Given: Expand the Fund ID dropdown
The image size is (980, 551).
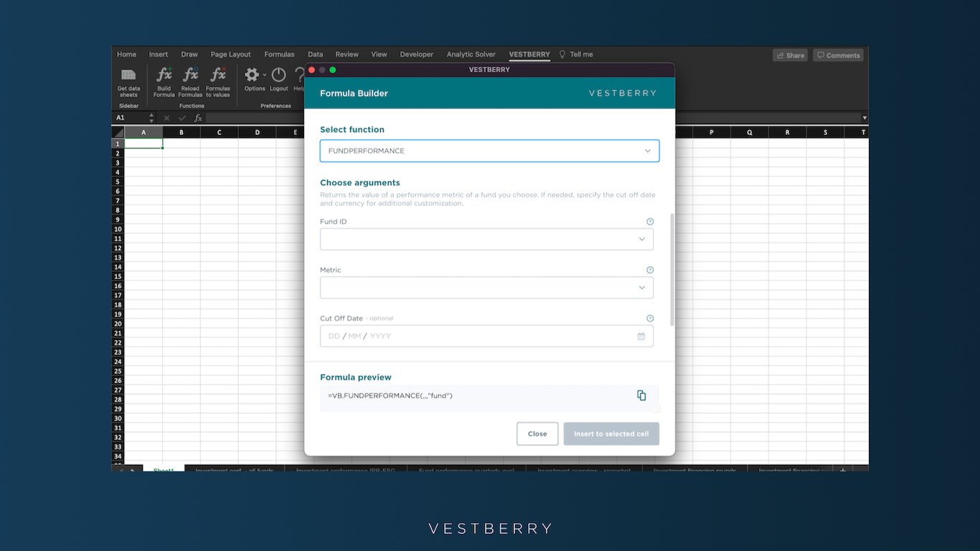Looking at the screenshot, I should [486, 239].
